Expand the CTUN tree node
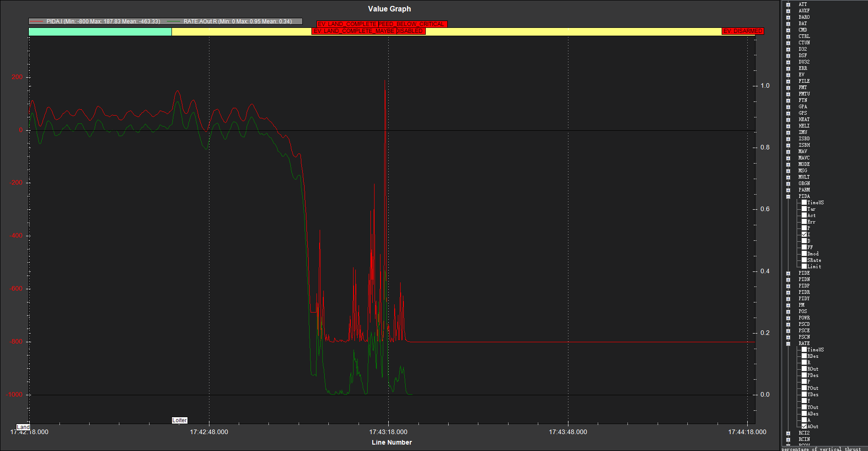Viewport: 868px width, 451px height. coord(788,43)
